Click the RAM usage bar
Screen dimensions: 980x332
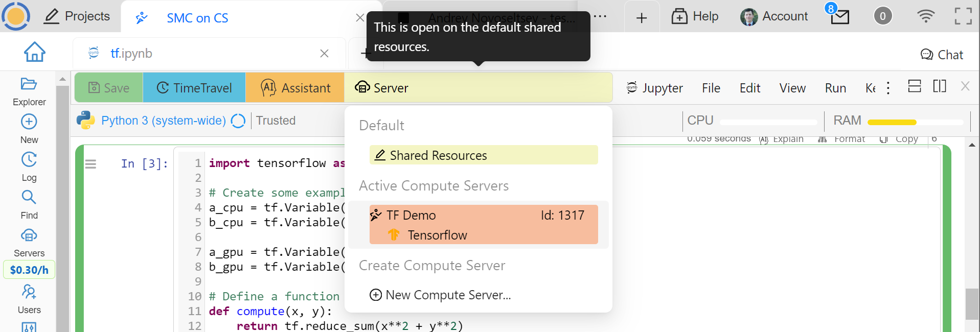tap(915, 122)
